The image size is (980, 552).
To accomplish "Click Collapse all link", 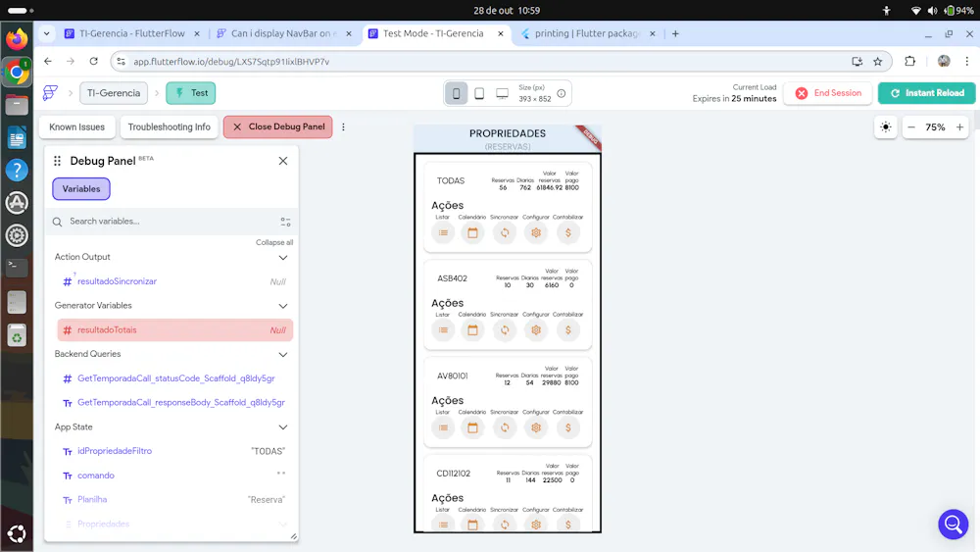I will [273, 242].
